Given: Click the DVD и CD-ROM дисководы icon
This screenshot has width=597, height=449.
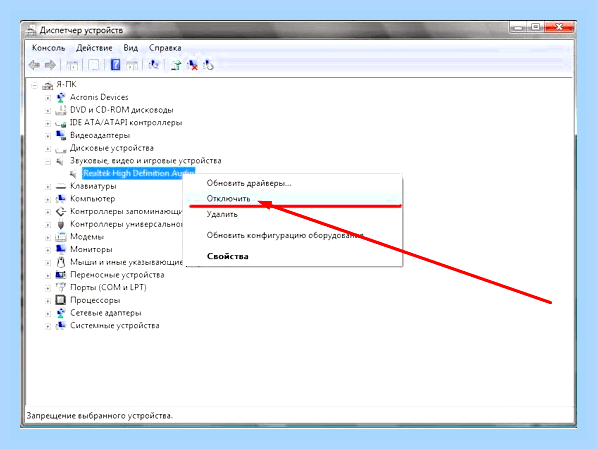Looking at the screenshot, I should point(61,110).
